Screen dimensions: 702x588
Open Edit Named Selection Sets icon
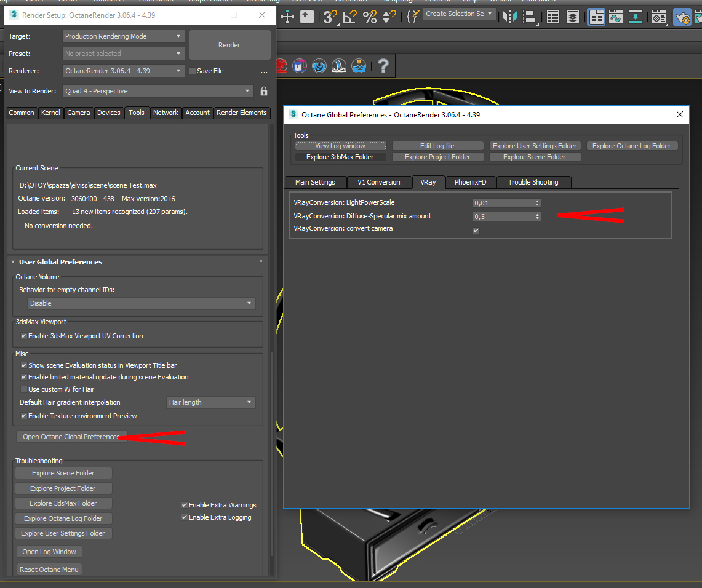pyautogui.click(x=412, y=17)
